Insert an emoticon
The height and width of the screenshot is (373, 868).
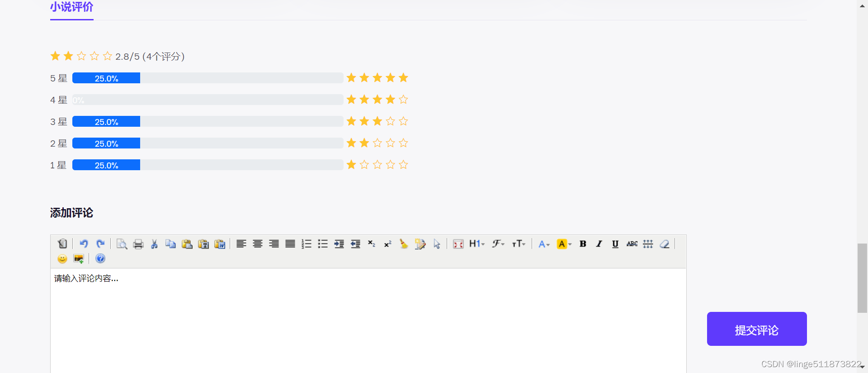pyautogui.click(x=62, y=258)
